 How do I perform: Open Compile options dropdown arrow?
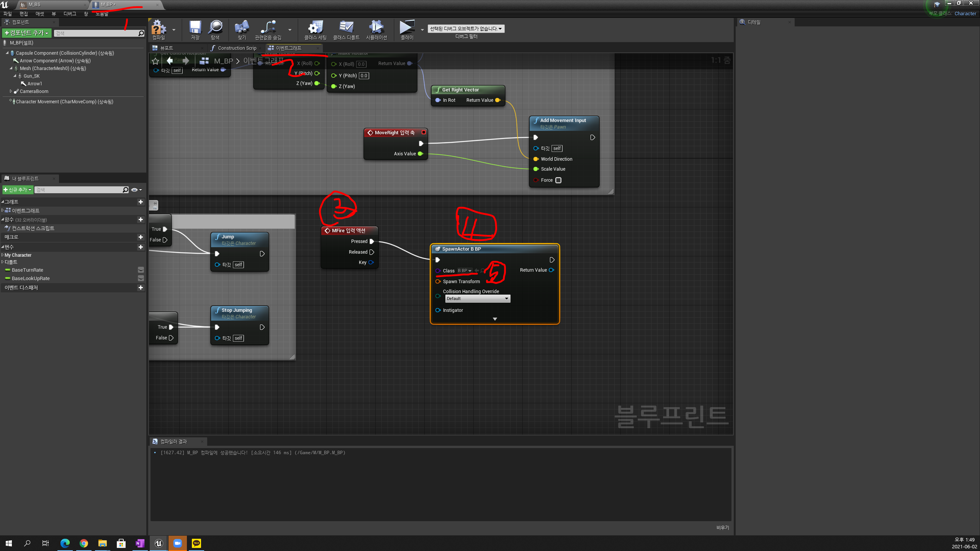click(x=174, y=29)
